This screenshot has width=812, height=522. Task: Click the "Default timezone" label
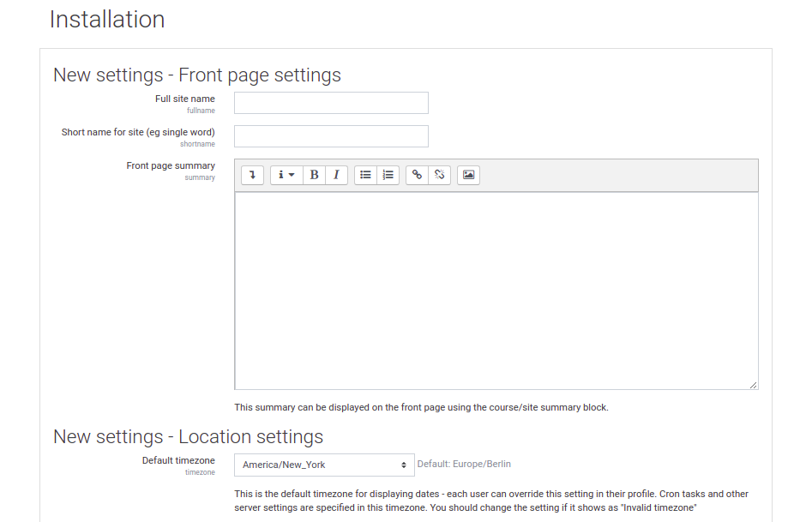(178, 461)
